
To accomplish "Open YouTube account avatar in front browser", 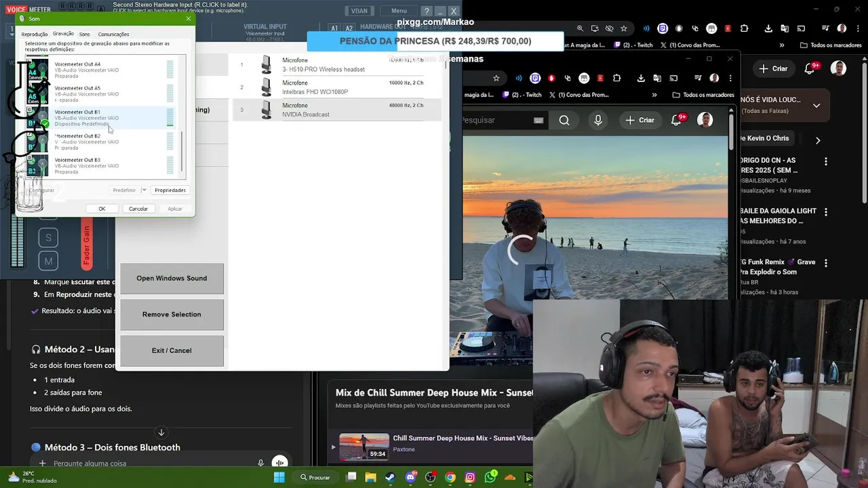I will click(705, 120).
